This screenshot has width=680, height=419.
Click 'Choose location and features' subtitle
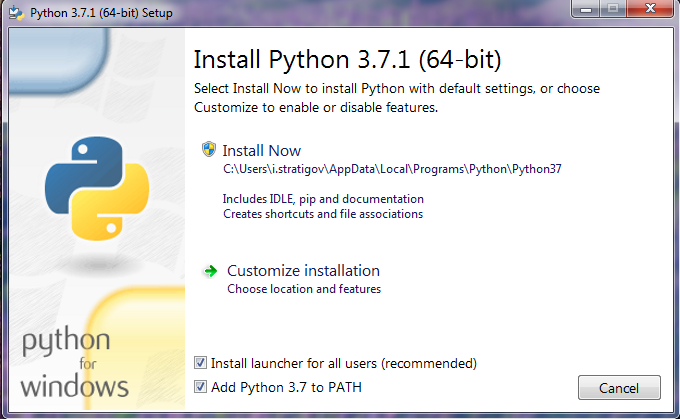pos(304,289)
